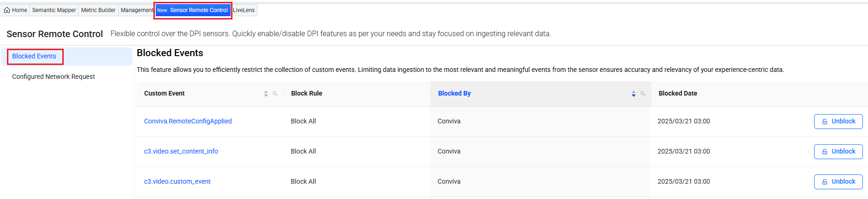Viewport: 868px width, 199px height.
Task: Open the c3.video.set_content_info link
Action: tap(181, 152)
